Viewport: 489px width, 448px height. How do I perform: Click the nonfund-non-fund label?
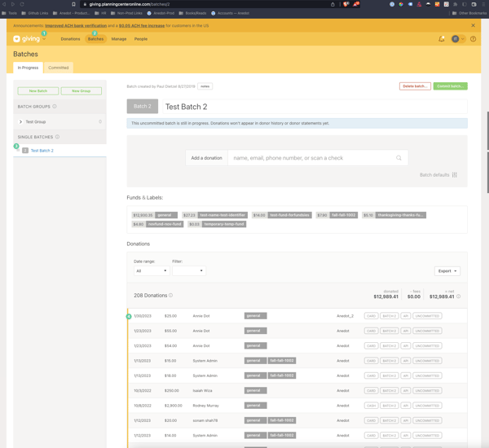(157, 224)
